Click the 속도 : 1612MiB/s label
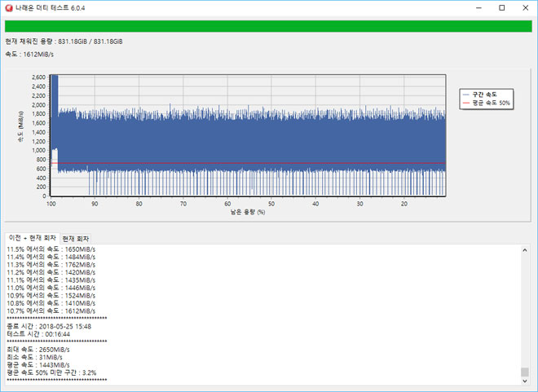The width and height of the screenshot is (538, 392). pyautogui.click(x=29, y=54)
